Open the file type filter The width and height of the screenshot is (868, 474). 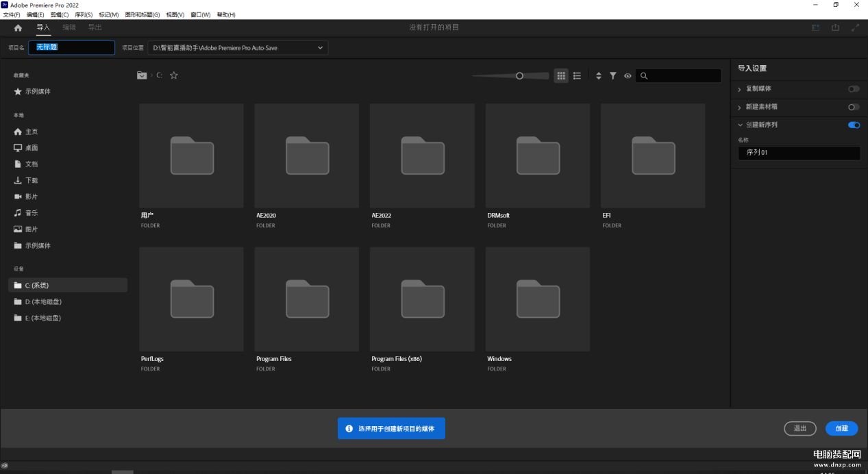(613, 76)
